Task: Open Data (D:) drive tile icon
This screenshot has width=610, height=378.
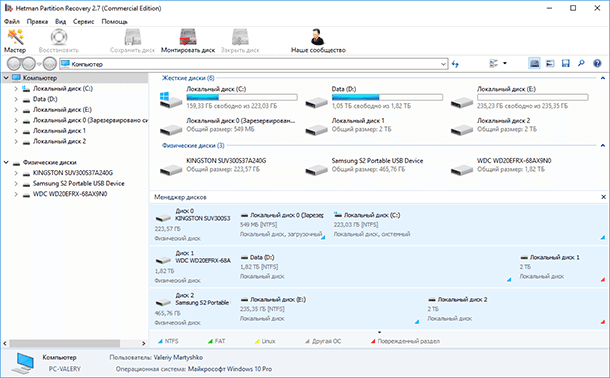Action: point(316,102)
